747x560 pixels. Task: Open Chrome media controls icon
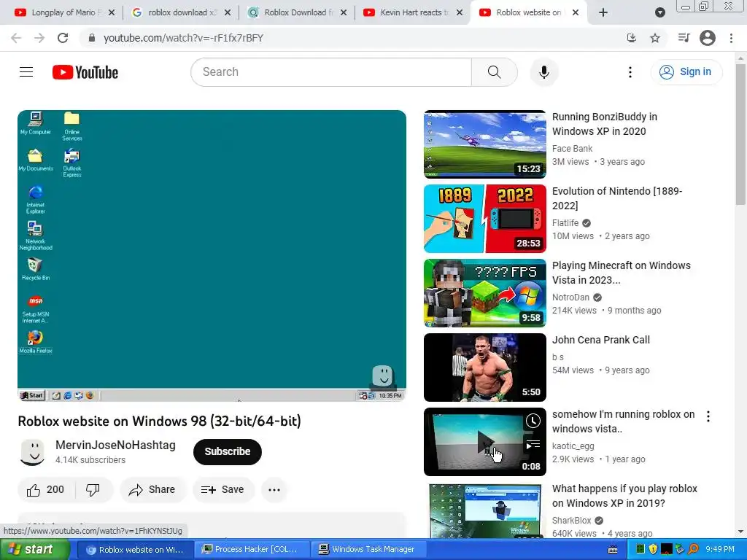(x=684, y=38)
